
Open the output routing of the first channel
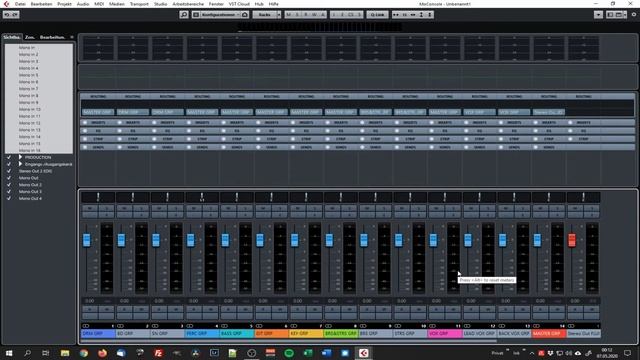point(98,112)
